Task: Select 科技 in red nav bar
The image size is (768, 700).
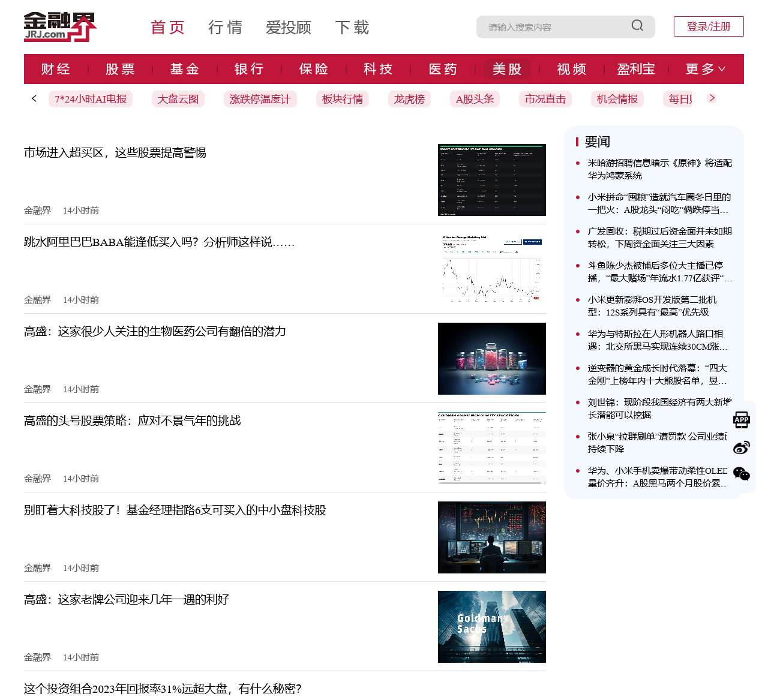Action: point(378,69)
